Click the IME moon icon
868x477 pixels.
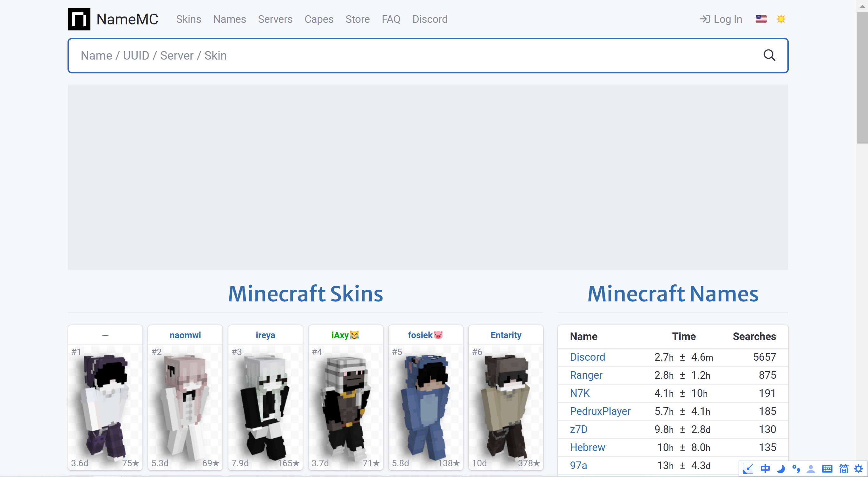coord(780,468)
